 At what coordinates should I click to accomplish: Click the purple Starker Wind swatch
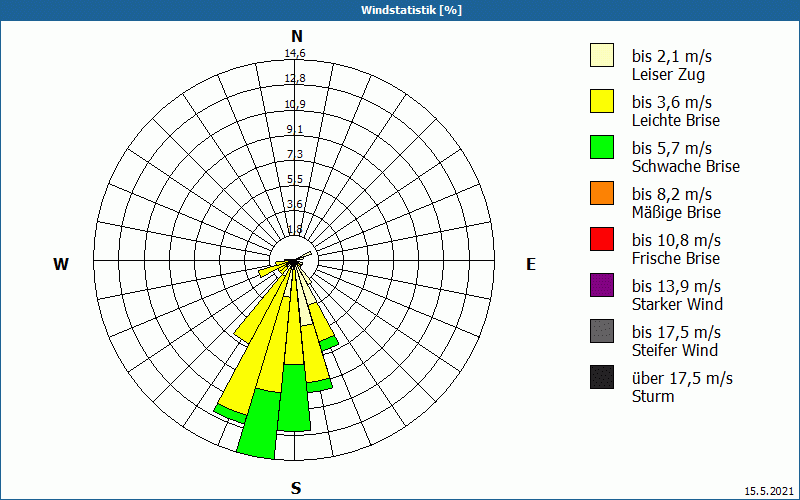click(x=602, y=285)
